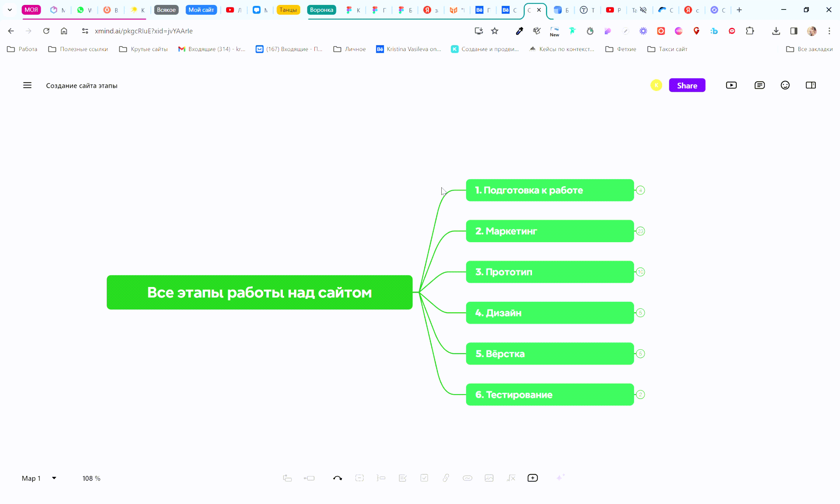
Task: Select the central topic Все этапы работы над сайтом
Action: (x=259, y=293)
